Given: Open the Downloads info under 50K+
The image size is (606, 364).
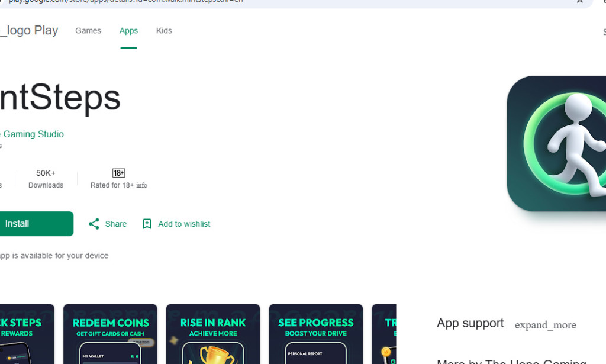Looking at the screenshot, I should pyautogui.click(x=46, y=185).
